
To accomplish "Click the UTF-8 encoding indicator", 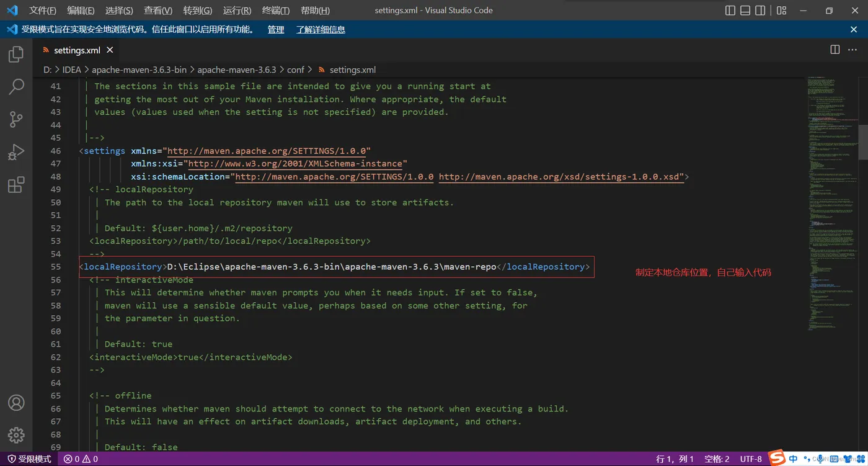I will pyautogui.click(x=751, y=459).
